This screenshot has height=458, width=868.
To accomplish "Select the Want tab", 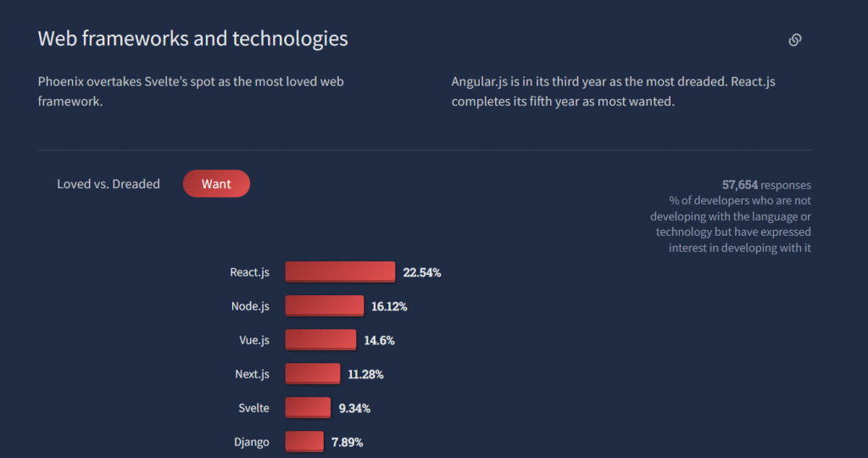I will point(216,184).
